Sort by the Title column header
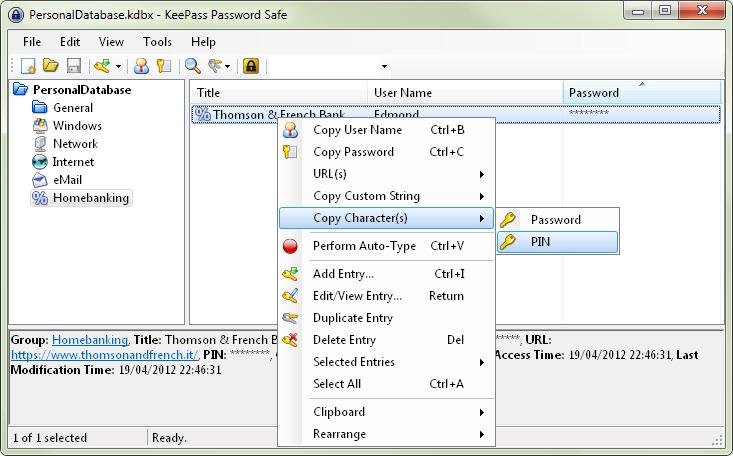 pyautogui.click(x=279, y=93)
